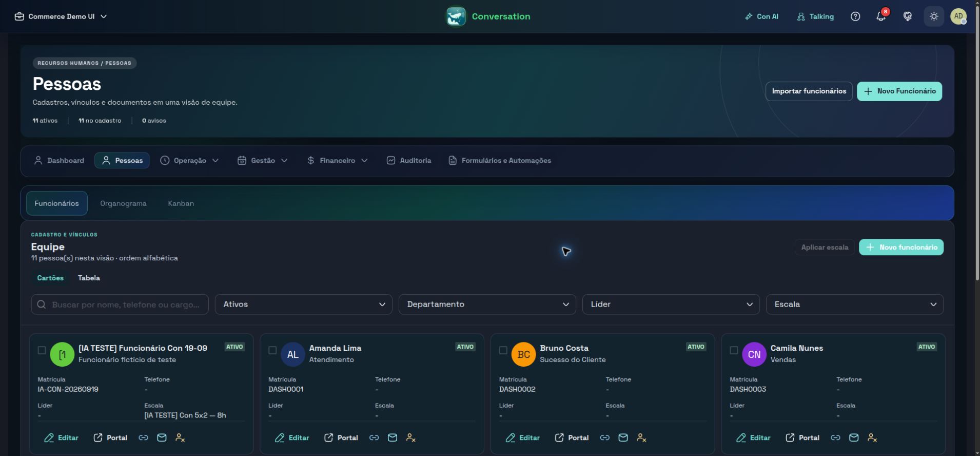The height and width of the screenshot is (456, 980).
Task: Deactivate user icon on Bruno Costa's card
Action: pyautogui.click(x=641, y=438)
